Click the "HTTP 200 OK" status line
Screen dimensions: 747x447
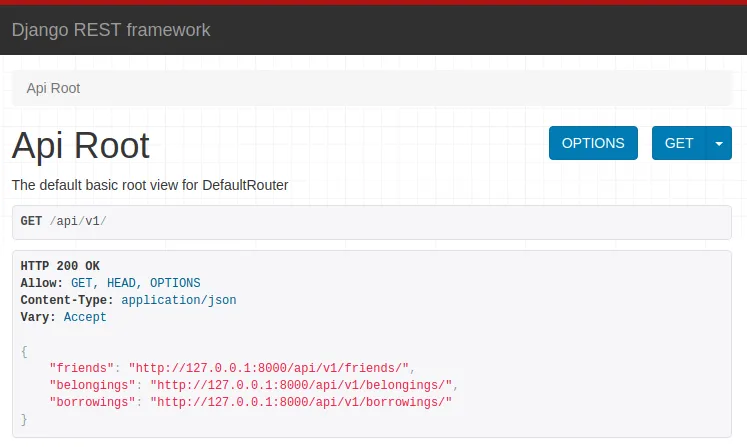pos(60,265)
